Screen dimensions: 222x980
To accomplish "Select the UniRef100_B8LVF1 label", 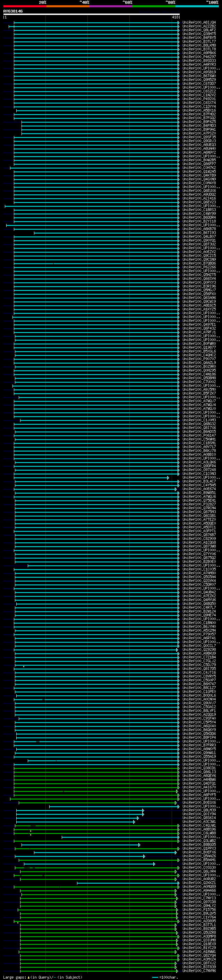I will point(199,711).
